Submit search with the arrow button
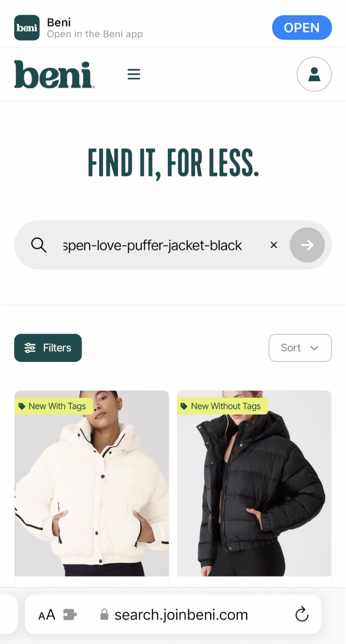Image resolution: width=346 pixels, height=644 pixels. [307, 245]
